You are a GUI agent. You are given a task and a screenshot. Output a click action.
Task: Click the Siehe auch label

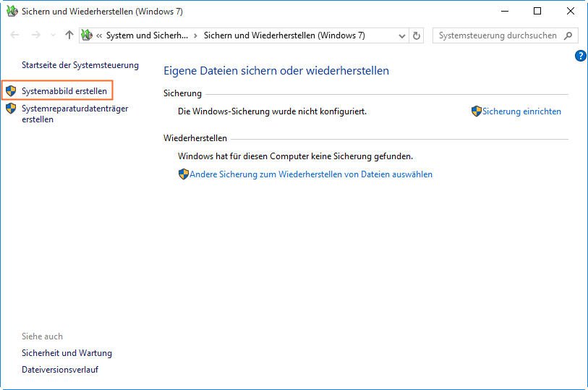pos(43,336)
